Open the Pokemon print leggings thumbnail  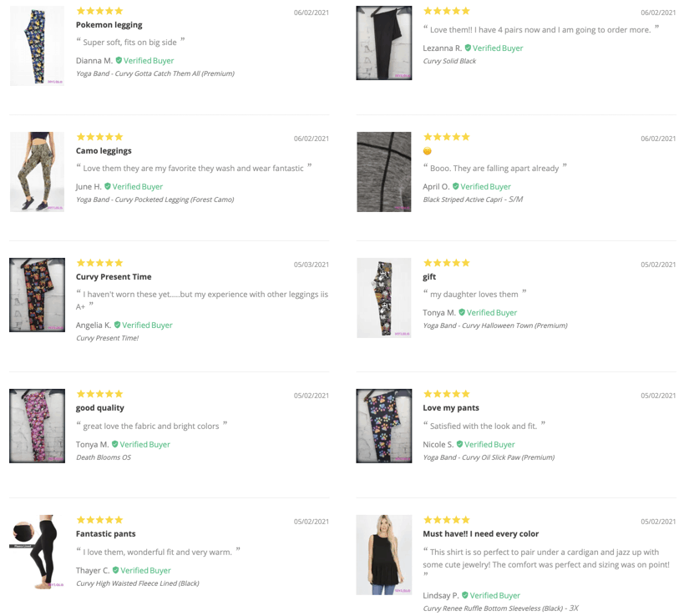(37, 46)
